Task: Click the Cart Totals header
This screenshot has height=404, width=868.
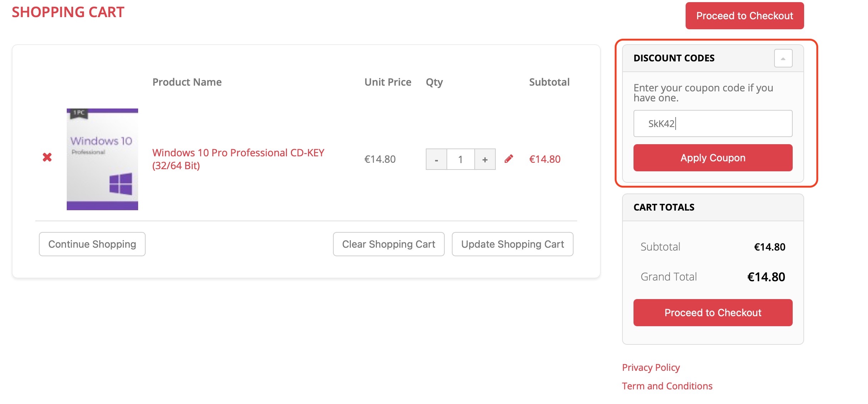Action: pos(664,207)
